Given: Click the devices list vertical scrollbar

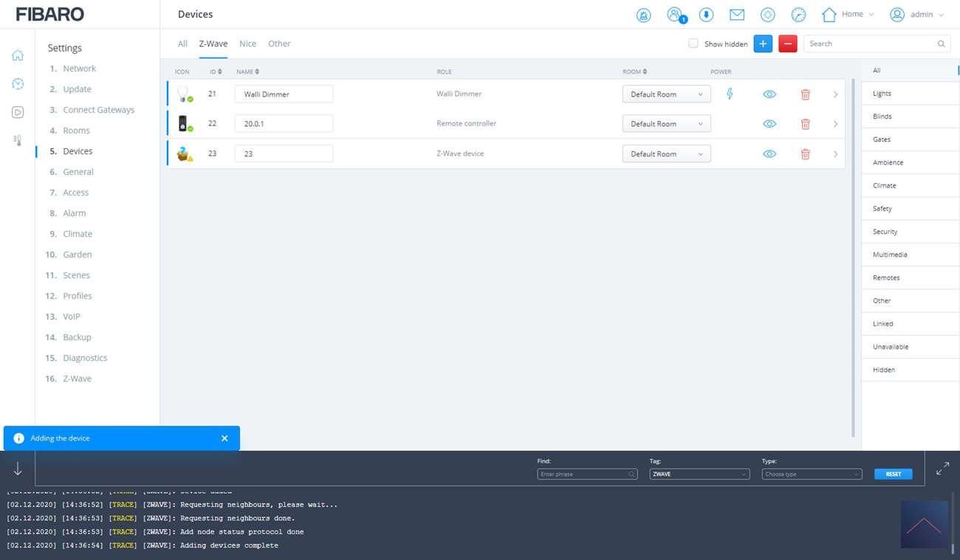Looking at the screenshot, I should (x=854, y=251).
